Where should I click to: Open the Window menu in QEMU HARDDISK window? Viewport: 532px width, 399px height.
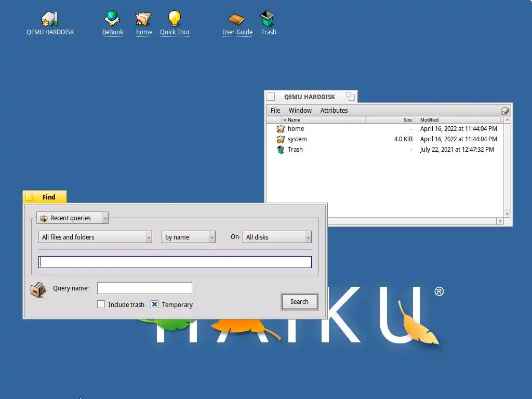coord(300,111)
